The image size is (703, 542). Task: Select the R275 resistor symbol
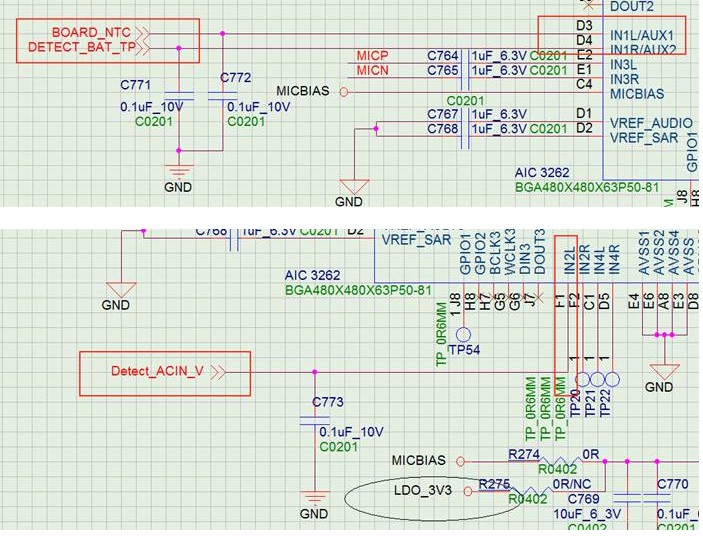click(x=531, y=490)
